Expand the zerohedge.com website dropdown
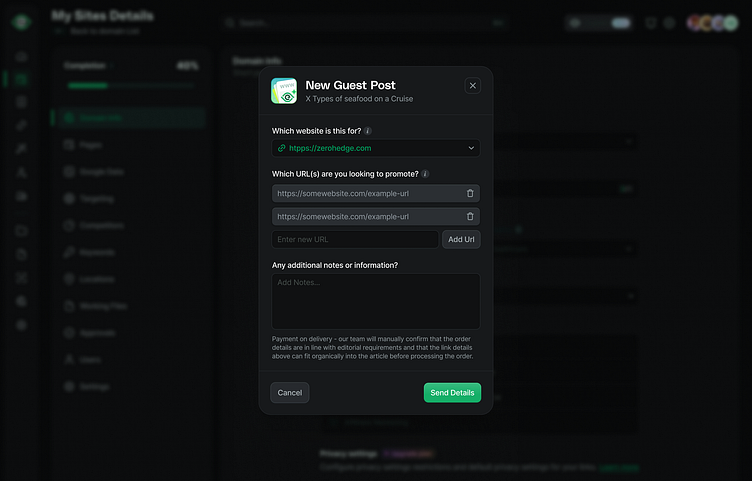The image size is (752, 481). point(471,148)
